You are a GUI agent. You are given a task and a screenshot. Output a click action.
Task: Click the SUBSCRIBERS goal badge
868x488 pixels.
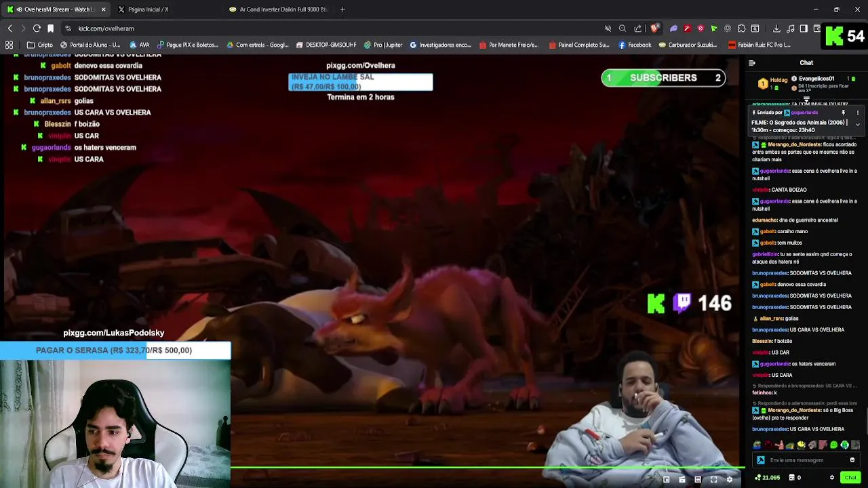pyautogui.click(x=663, y=78)
